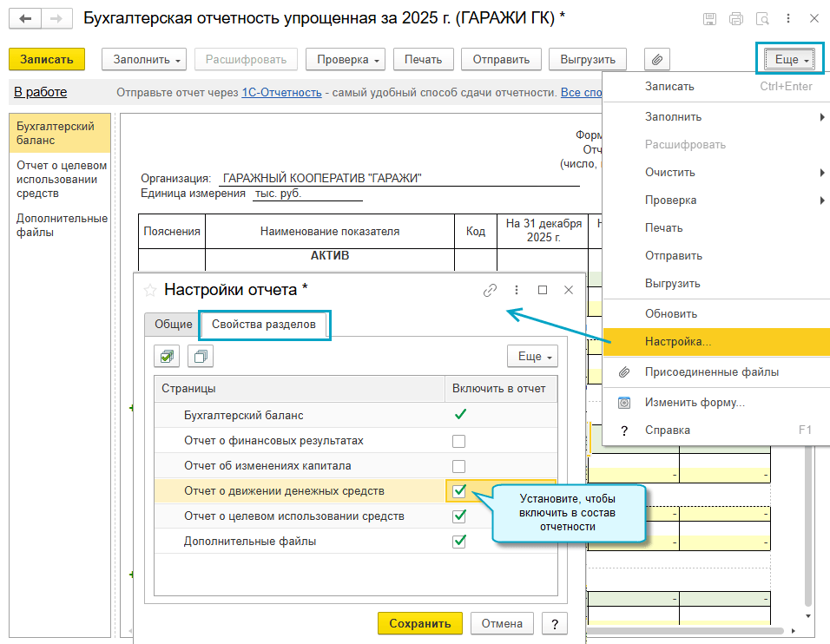Click the icon beside Изменить форму
Viewport: 830px width, 644px height.
pos(624,403)
